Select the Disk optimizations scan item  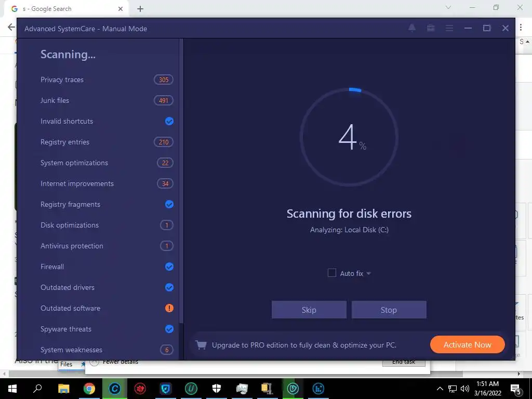click(107, 225)
